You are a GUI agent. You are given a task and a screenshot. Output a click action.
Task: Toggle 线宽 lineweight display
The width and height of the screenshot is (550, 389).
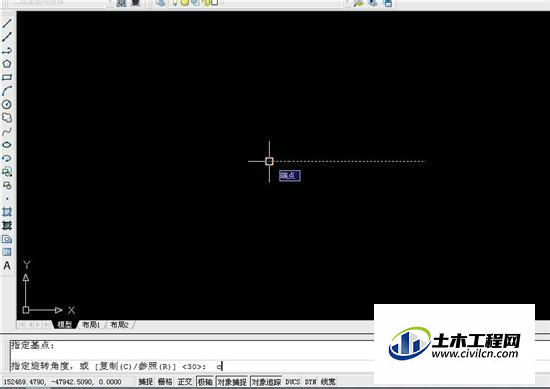tap(328, 381)
